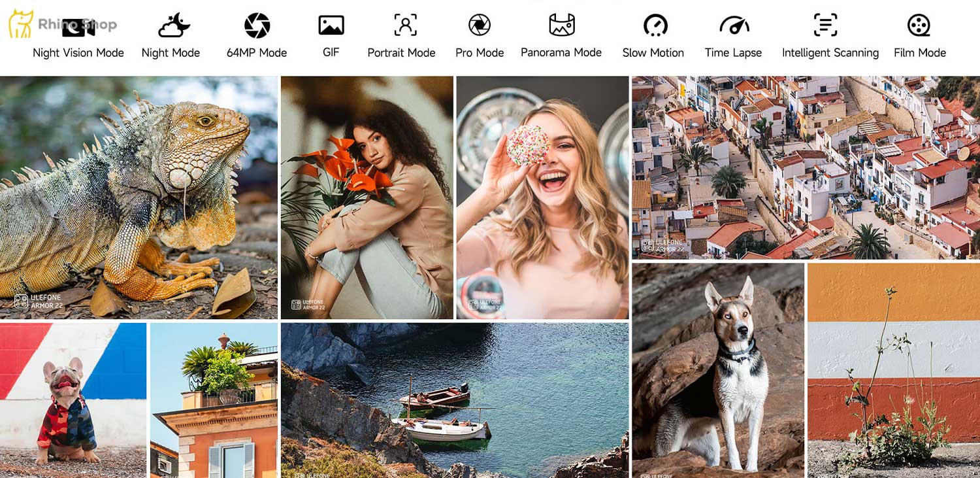Open the husky dog on rocks photo

(x=718, y=371)
